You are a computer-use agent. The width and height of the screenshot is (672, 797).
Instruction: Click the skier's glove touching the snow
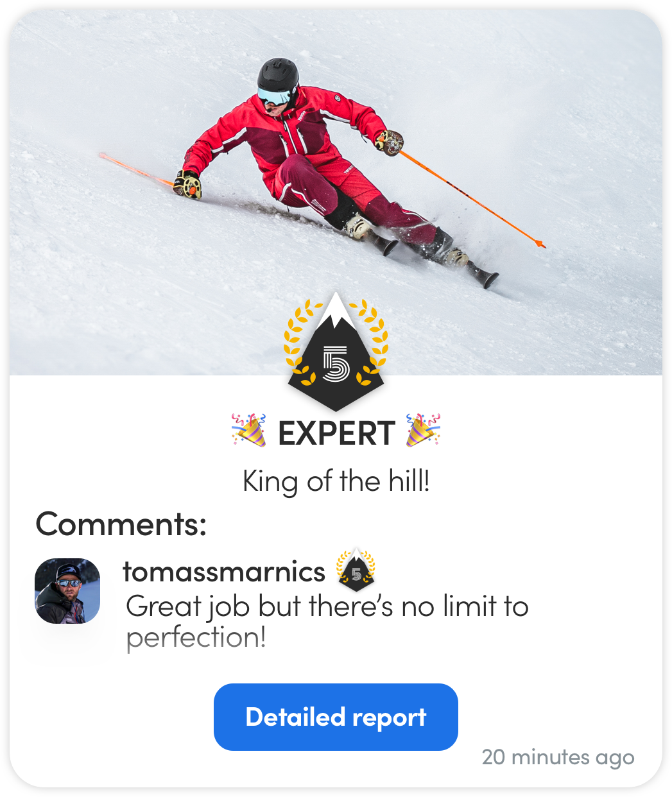point(187,184)
